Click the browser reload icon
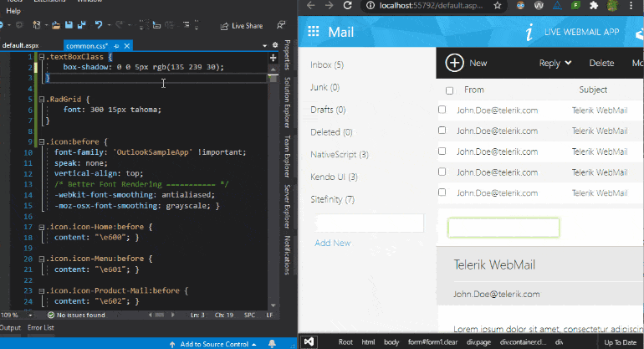Viewport: 644px width, 349px height. pos(350,6)
